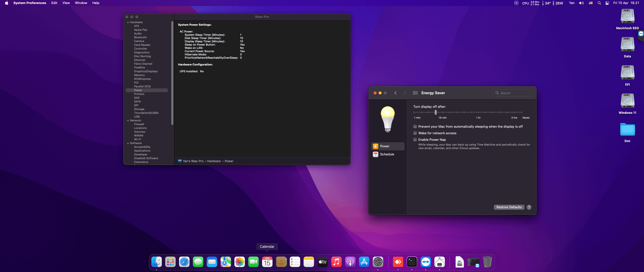The image size is (644, 272).
Task: Open Spotlight search in menu bar
Action: (x=599, y=3)
